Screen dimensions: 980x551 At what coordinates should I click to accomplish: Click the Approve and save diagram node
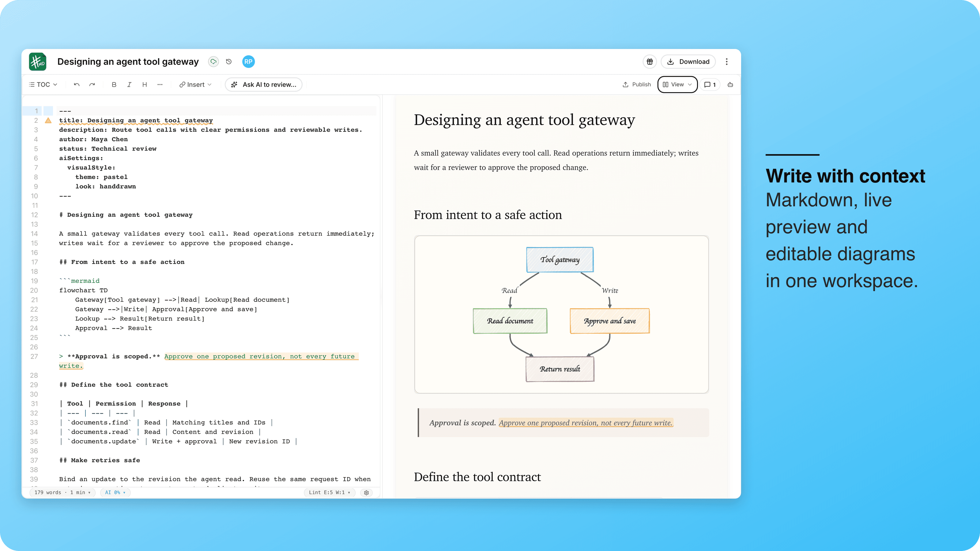tap(609, 321)
